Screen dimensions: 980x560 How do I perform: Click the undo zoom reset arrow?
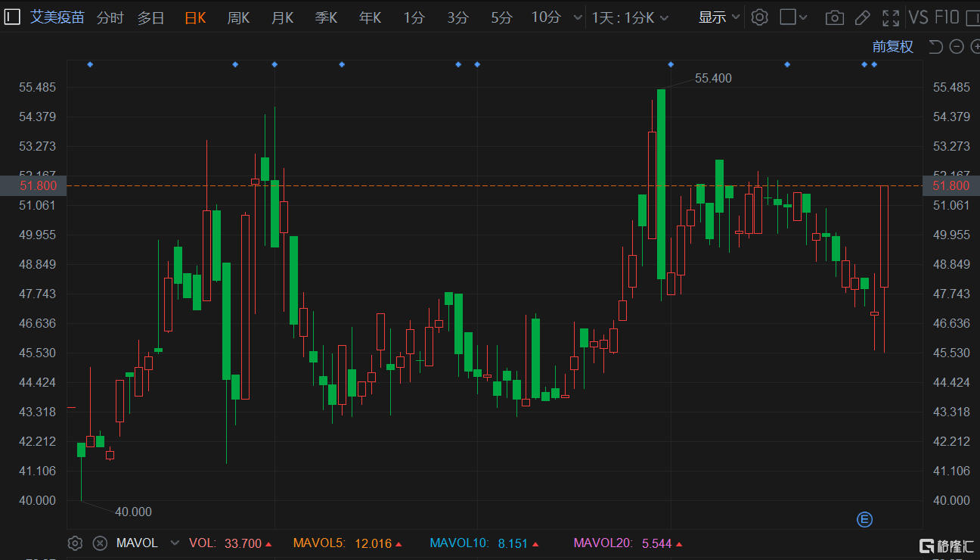(935, 47)
